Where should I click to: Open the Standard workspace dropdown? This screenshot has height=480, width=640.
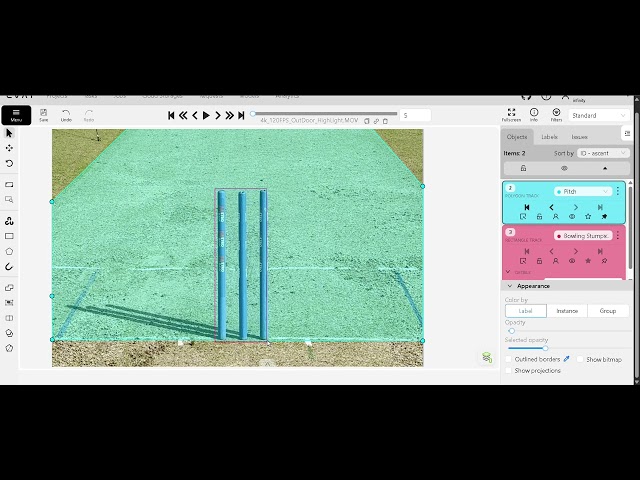tap(598, 116)
